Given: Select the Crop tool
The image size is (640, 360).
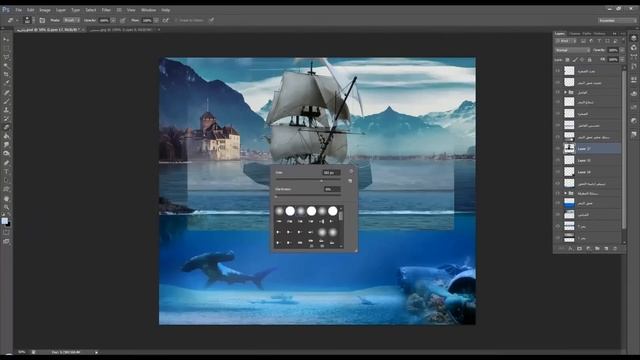Looking at the screenshot, I should point(6,74).
